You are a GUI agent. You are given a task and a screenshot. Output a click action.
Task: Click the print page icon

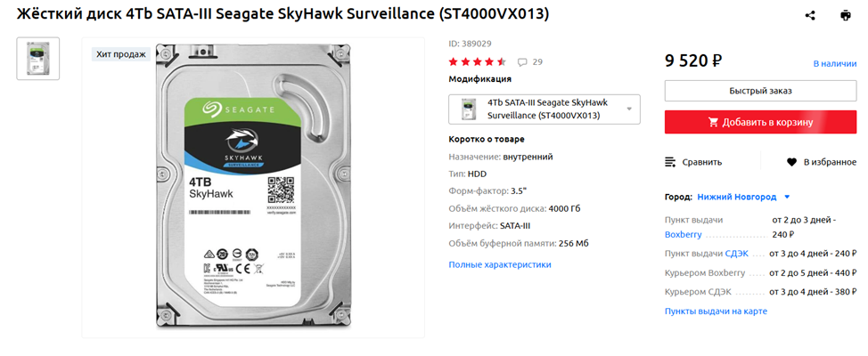coord(845,15)
